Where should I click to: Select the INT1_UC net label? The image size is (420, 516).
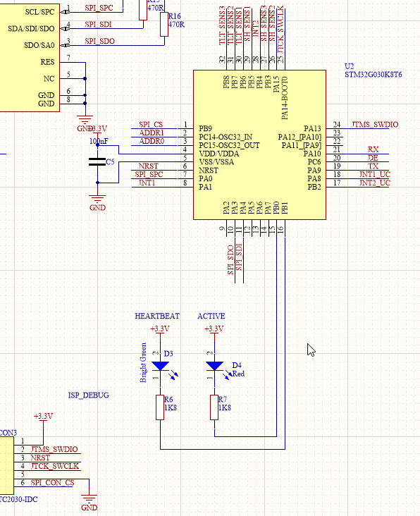(375, 174)
